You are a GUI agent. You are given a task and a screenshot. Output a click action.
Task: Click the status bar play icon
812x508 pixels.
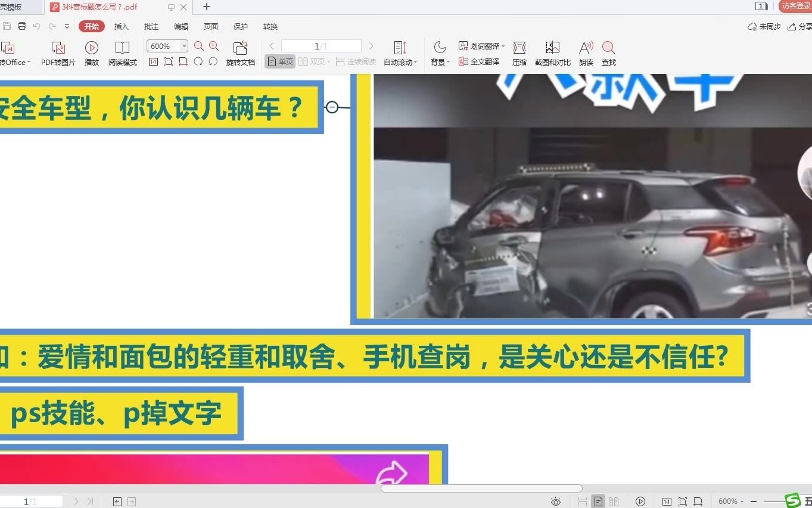coord(640,501)
